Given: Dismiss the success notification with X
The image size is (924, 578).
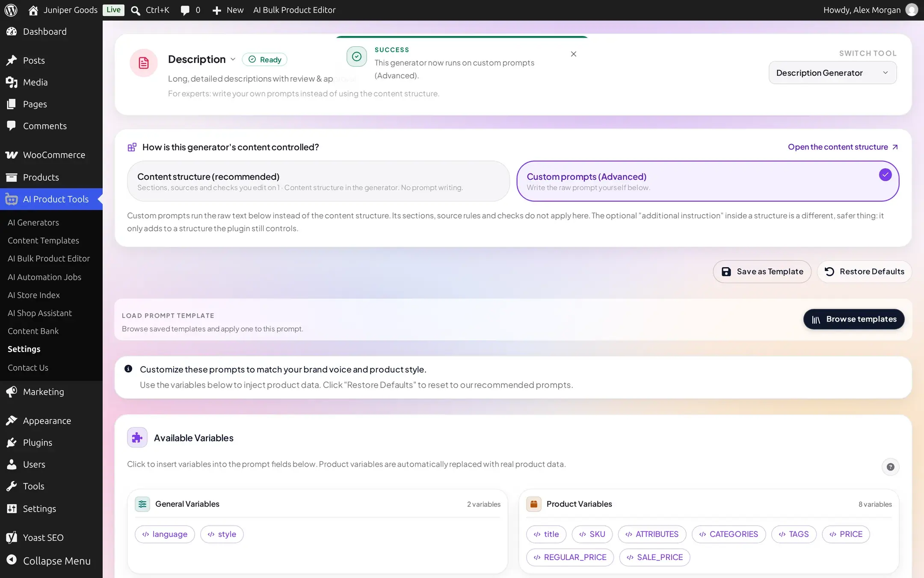Looking at the screenshot, I should click(574, 54).
